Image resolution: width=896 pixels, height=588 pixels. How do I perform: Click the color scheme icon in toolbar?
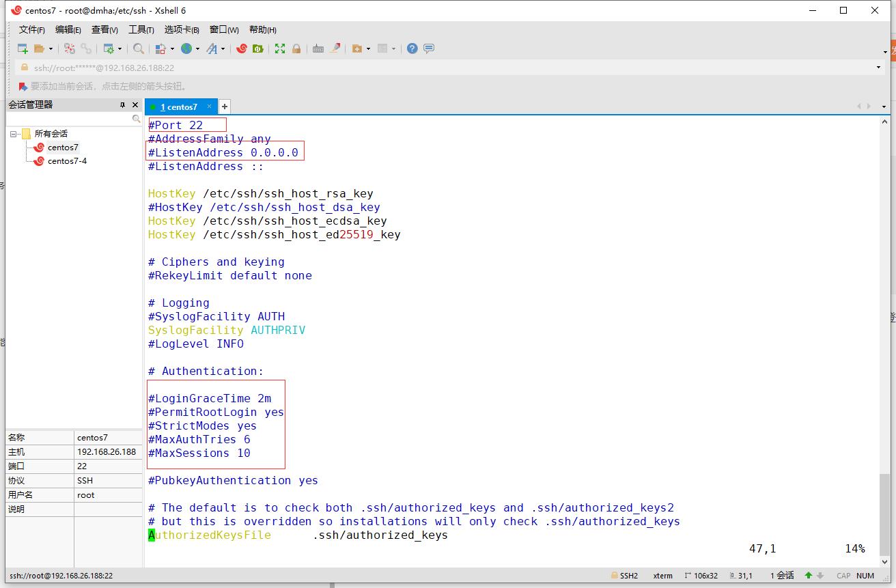pyautogui.click(x=160, y=48)
